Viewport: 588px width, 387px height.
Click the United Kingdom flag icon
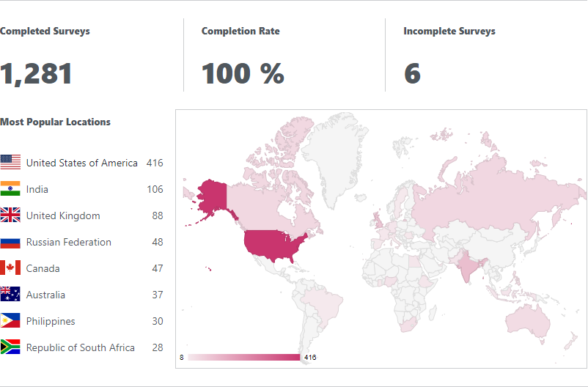[10, 215]
